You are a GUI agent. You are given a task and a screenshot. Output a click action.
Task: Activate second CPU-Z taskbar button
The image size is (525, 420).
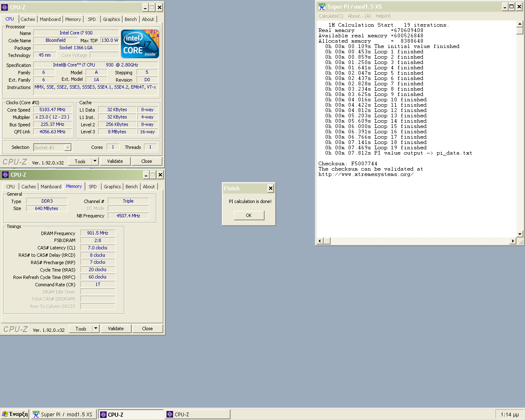[x=197, y=414]
